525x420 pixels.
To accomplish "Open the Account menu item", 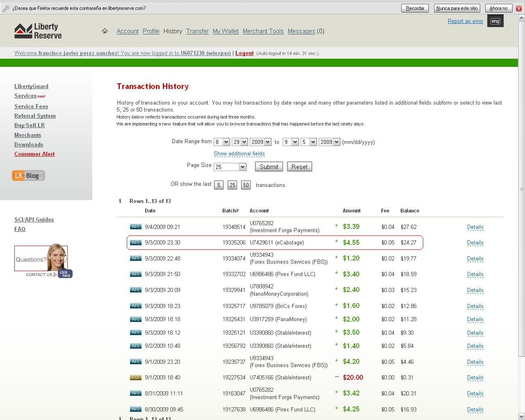I will tap(128, 31).
